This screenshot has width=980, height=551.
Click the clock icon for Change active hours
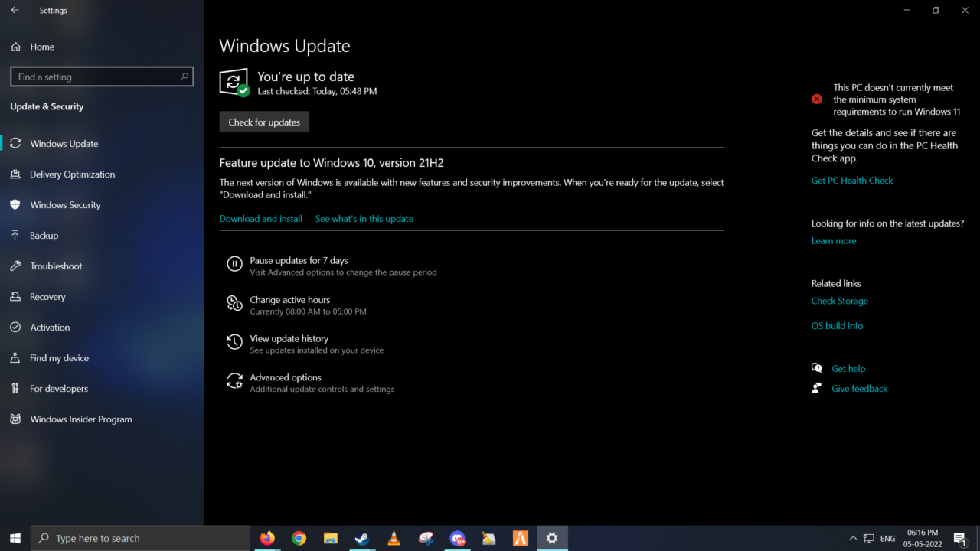tap(234, 304)
